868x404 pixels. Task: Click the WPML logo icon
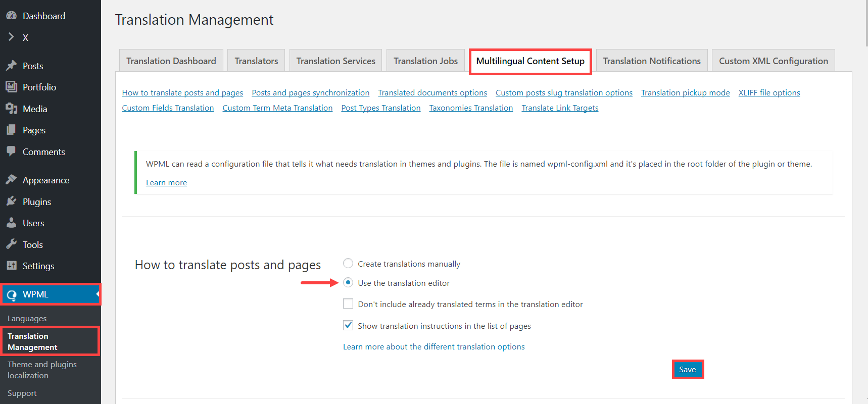(11, 294)
